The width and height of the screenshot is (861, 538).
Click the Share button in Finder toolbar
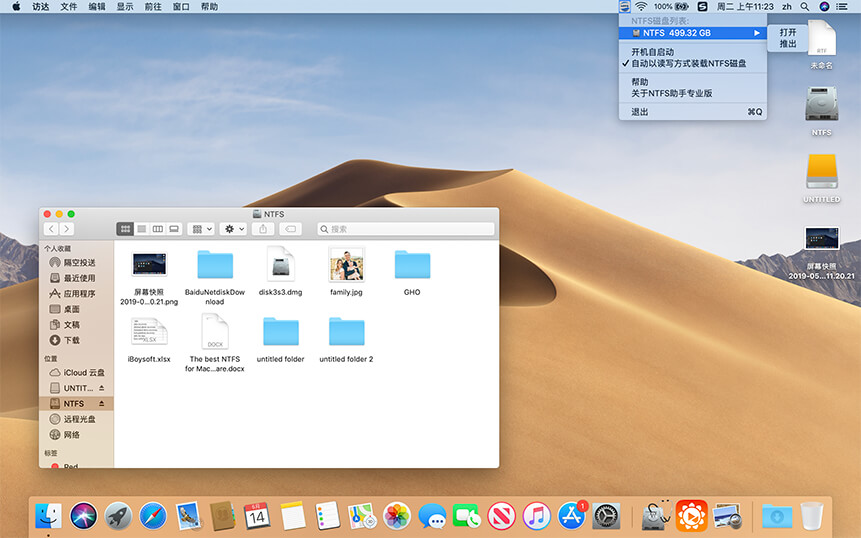(263, 229)
